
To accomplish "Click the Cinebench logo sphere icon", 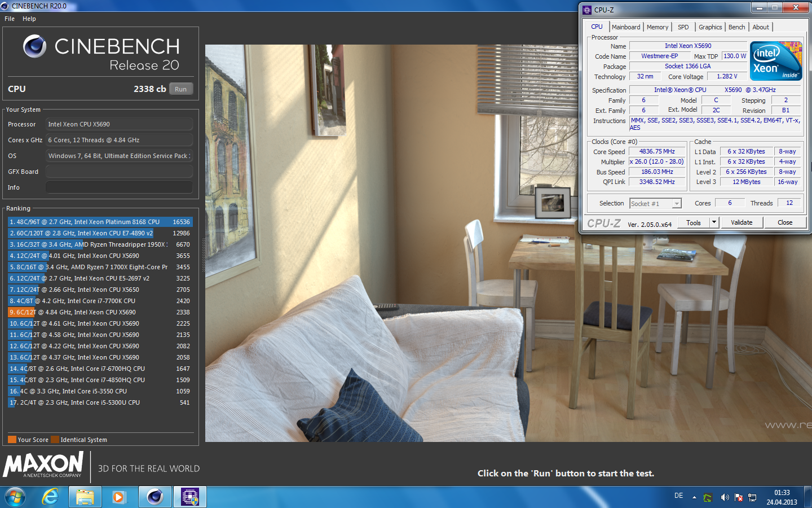I will click(x=34, y=46).
